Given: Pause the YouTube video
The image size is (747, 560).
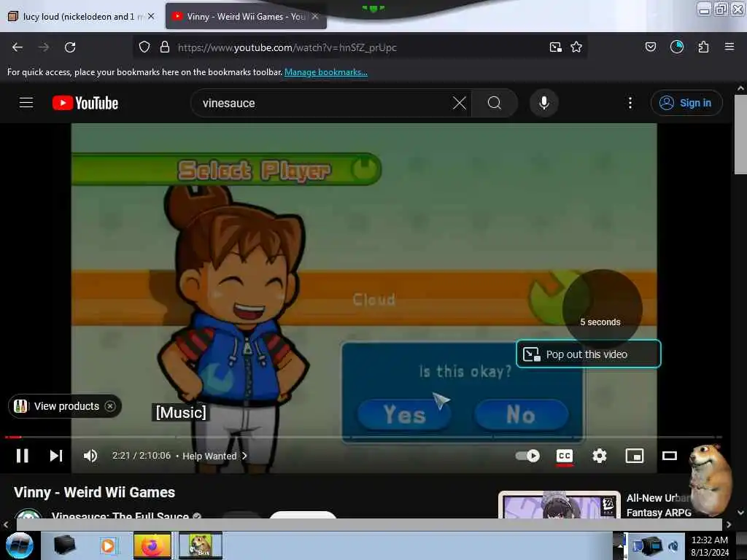Looking at the screenshot, I should point(23,456).
